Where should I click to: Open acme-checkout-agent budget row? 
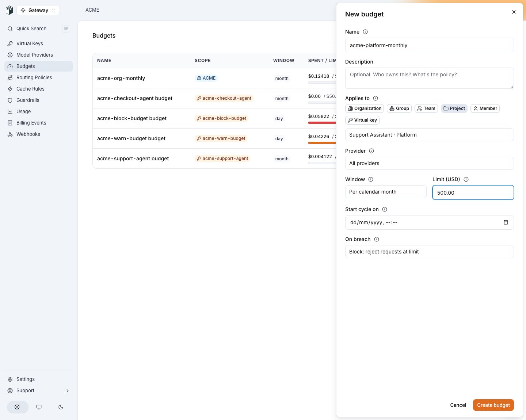(214, 98)
